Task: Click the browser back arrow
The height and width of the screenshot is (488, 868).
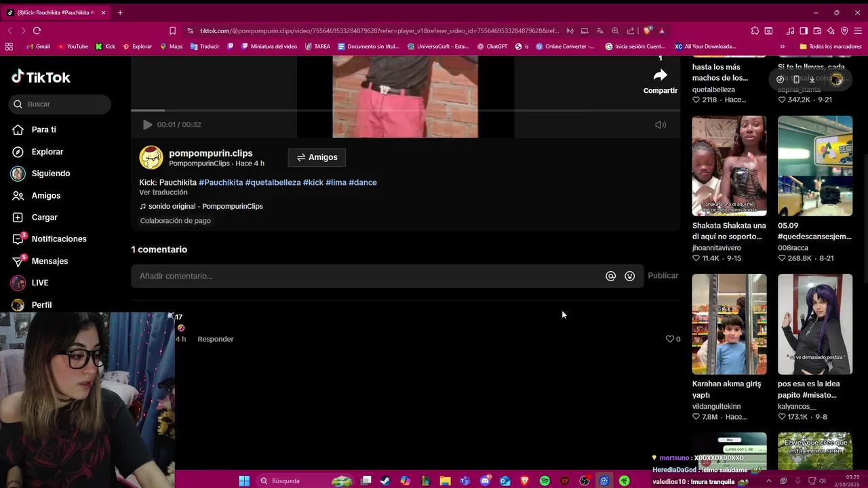Action: (9, 30)
